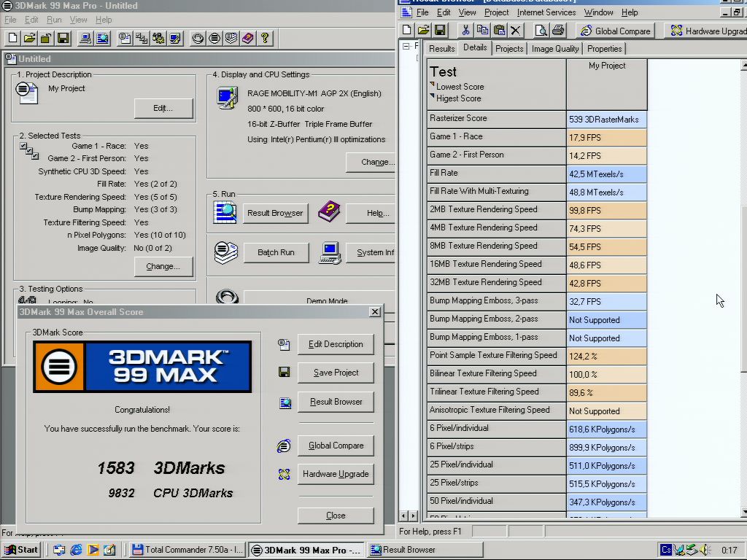Click Edit Description document icon in 3DMark toolbar

[x=125, y=38]
